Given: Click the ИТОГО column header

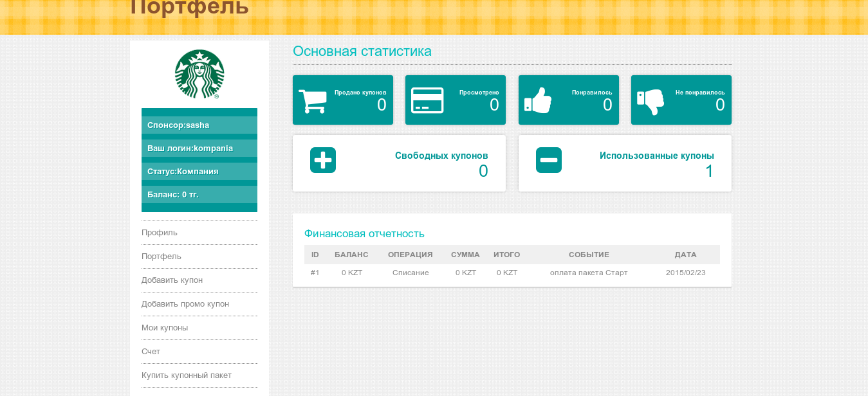Looking at the screenshot, I should pos(507,255).
